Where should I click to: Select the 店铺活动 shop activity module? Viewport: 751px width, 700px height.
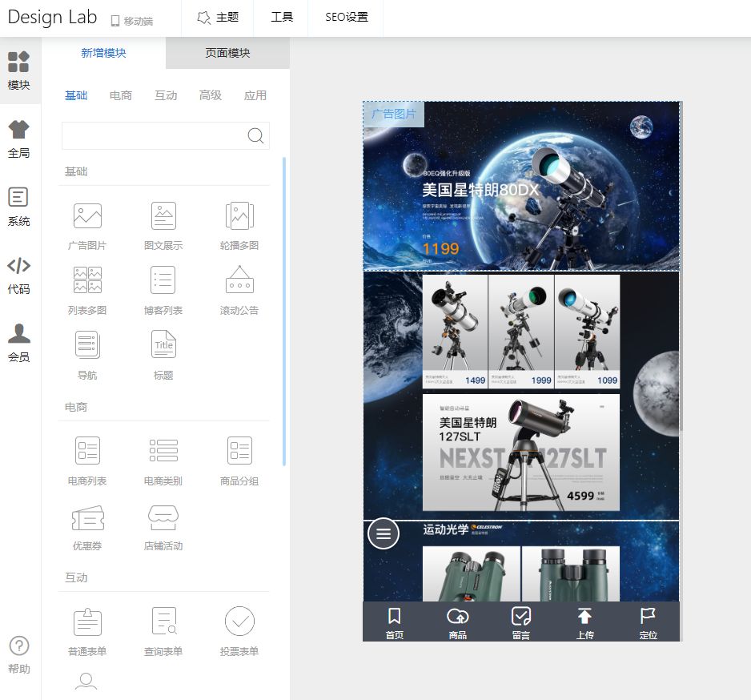click(163, 527)
